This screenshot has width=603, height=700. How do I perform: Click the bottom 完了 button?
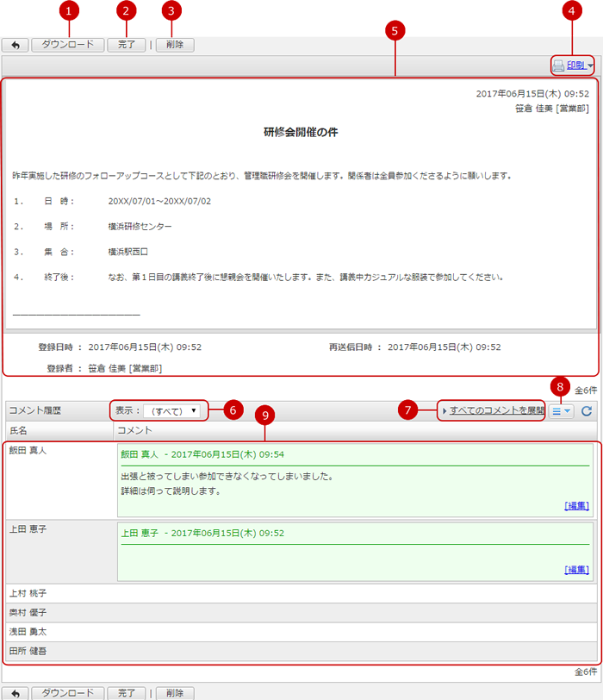(127, 693)
